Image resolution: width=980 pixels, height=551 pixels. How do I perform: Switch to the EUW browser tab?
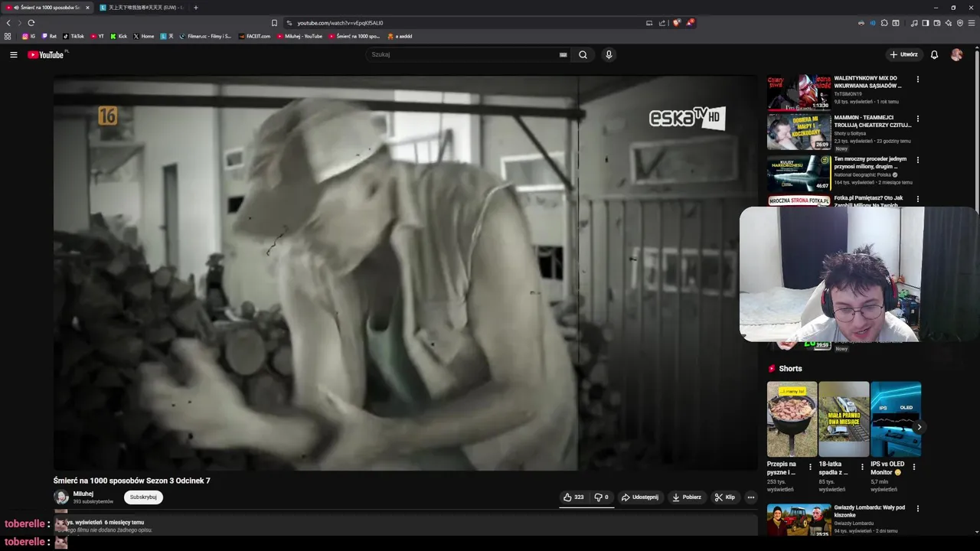(142, 8)
